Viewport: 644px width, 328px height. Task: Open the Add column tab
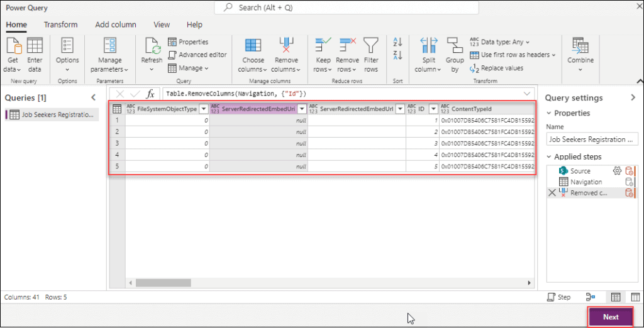(116, 25)
